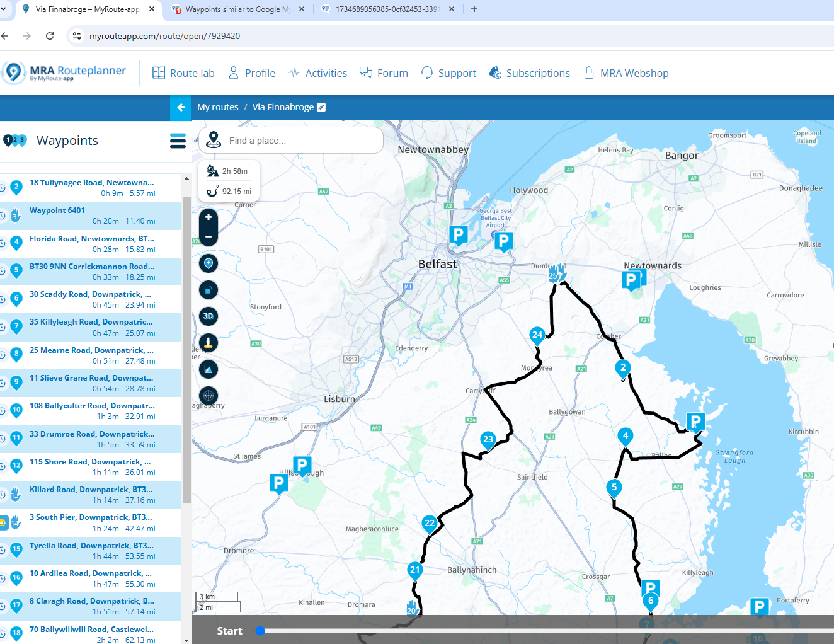Screen dimensions: 834x644
Task: Select waypoint marker 23 on the map
Action: coord(488,440)
